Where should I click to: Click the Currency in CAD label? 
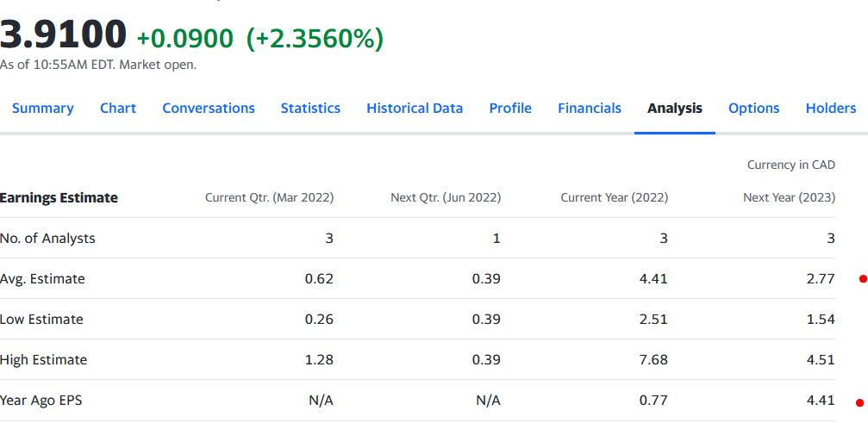point(790,165)
